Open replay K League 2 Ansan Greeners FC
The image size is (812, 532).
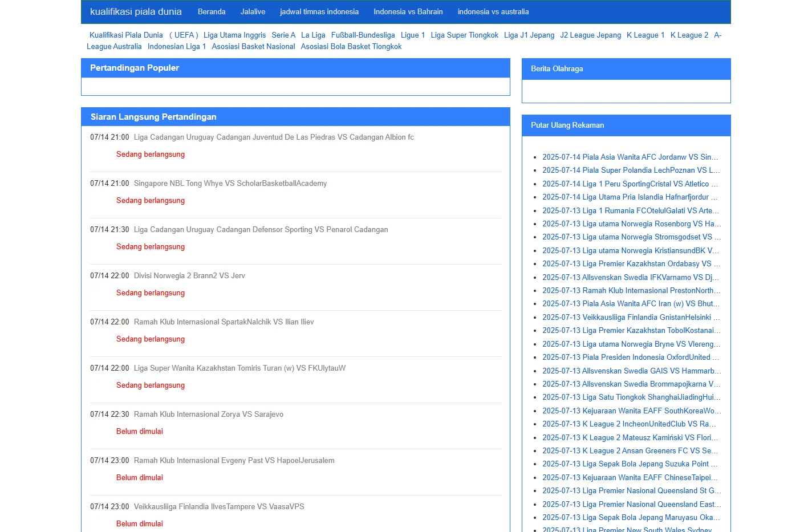(630, 450)
